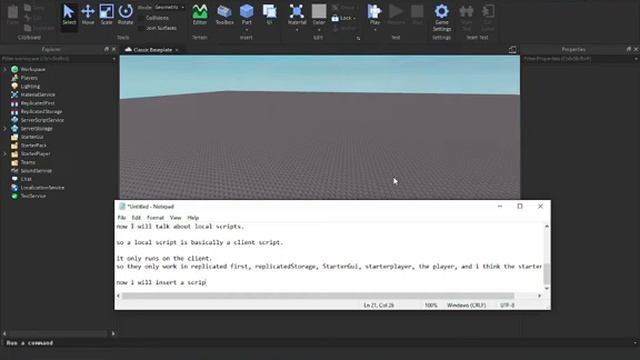This screenshot has width=640, height=360.
Task: Activate the Select tool
Action: coord(69,14)
